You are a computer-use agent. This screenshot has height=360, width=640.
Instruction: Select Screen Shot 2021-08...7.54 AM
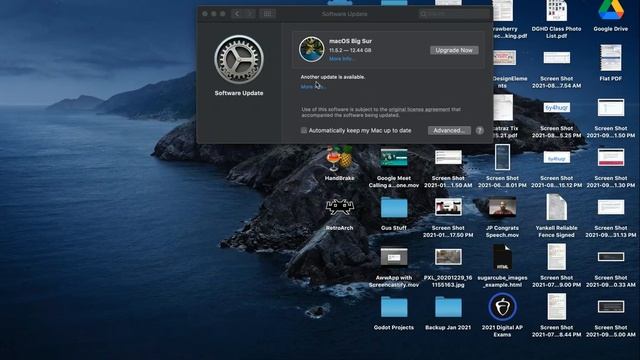[556, 58]
